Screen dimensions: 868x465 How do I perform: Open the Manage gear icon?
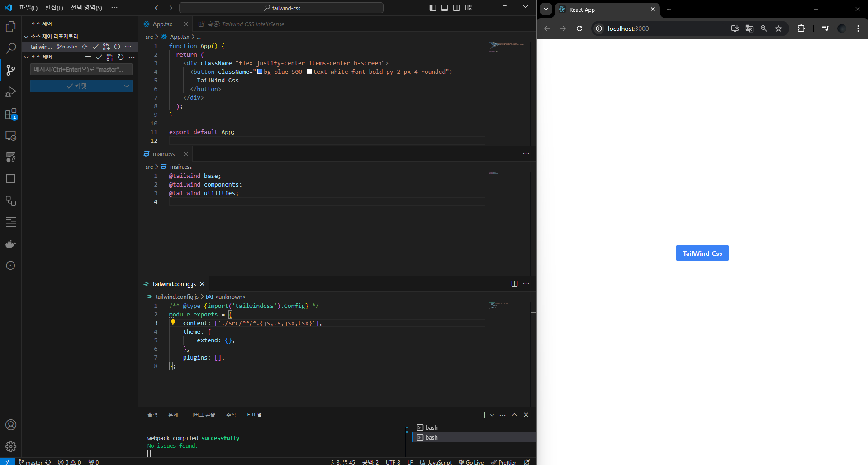(11, 446)
